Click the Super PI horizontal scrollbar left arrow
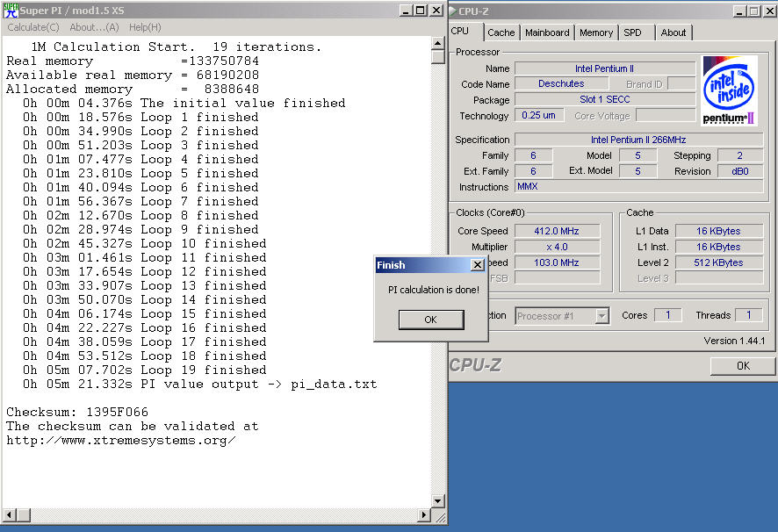 click(10, 514)
